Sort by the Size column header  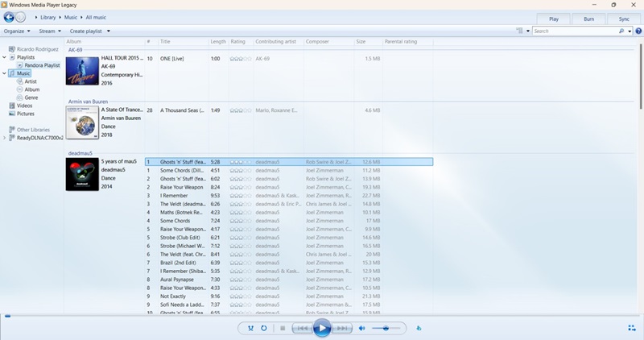tap(361, 42)
